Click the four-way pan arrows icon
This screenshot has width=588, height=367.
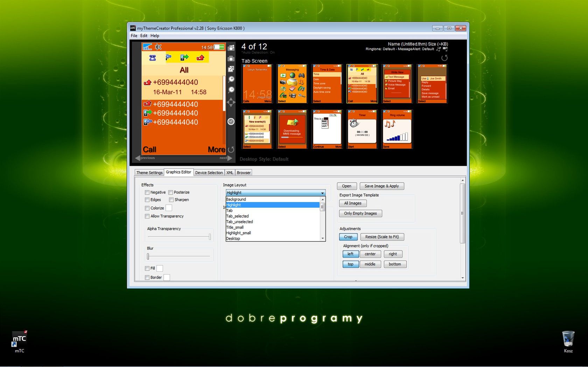[231, 102]
